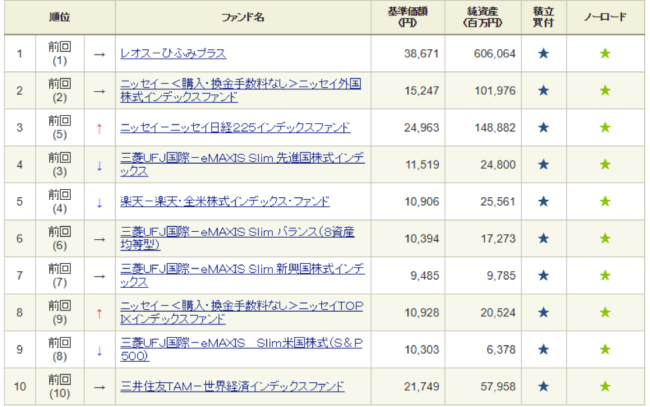This screenshot has width=650, height=407.
Task: Open the 三井住友TAM－世界経済インデックスファンド link
Action: (x=232, y=386)
